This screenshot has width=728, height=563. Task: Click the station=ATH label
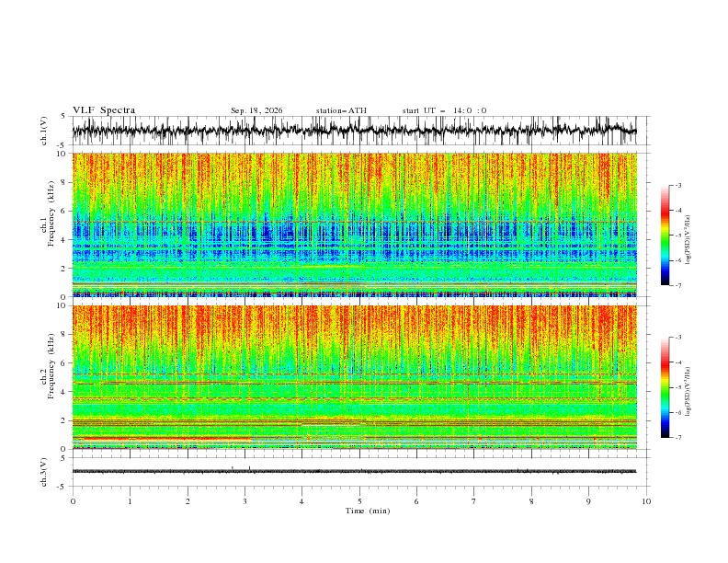pyautogui.click(x=341, y=110)
